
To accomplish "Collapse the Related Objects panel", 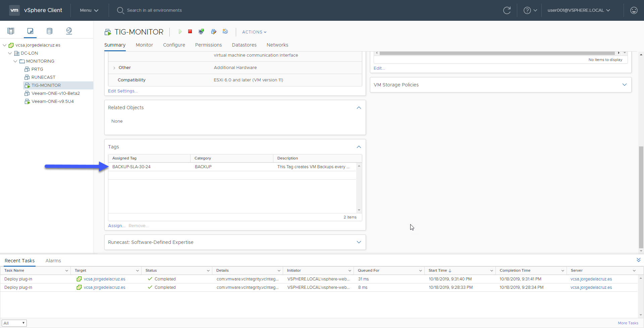I will pos(359,108).
